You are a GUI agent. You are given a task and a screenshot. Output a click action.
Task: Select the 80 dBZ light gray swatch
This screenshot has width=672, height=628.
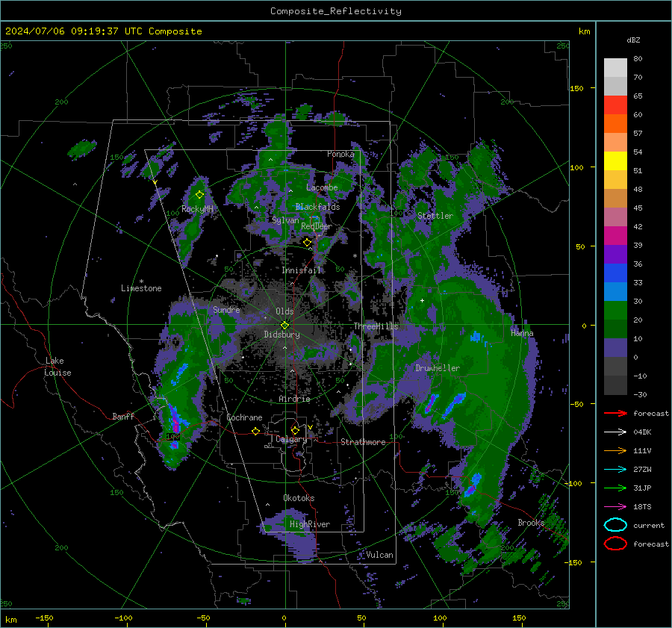tap(615, 67)
